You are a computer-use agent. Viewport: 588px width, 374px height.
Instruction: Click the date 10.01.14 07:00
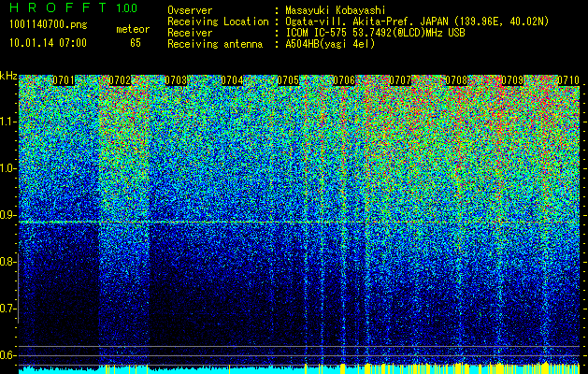pos(48,43)
